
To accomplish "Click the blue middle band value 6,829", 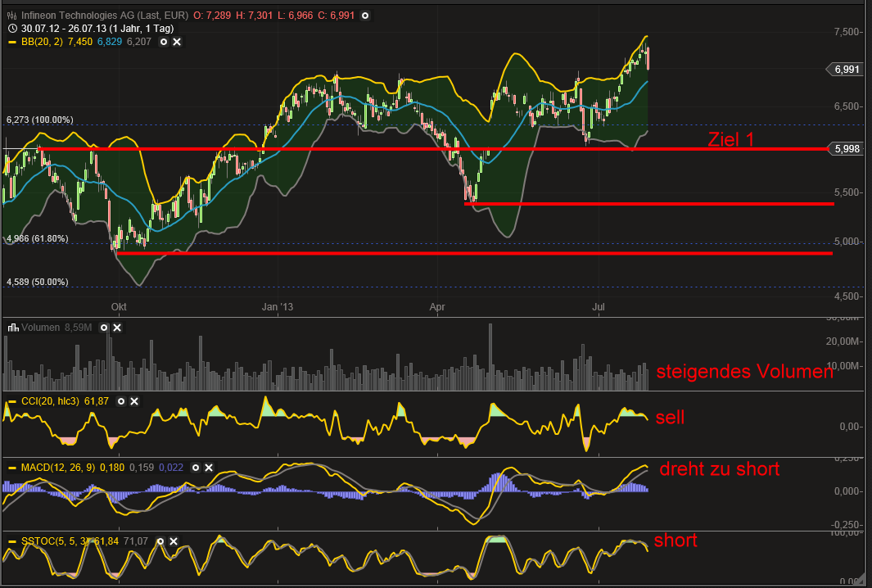I will click(x=110, y=42).
